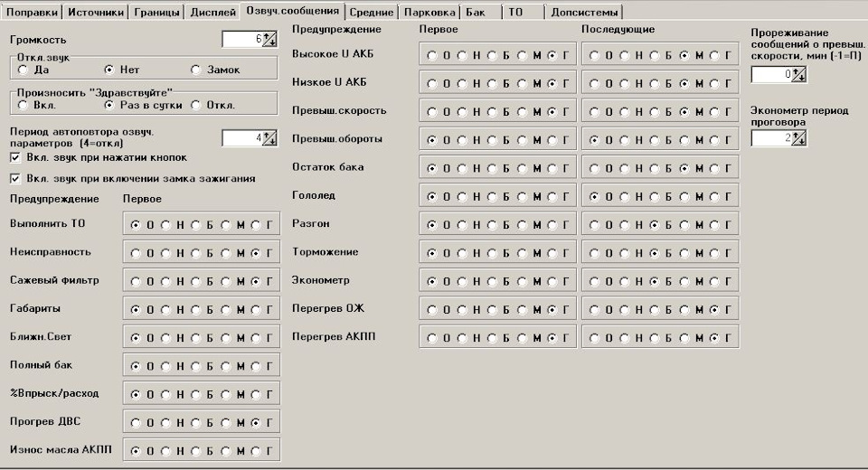Set Торможение Первое to Г

[559, 253]
